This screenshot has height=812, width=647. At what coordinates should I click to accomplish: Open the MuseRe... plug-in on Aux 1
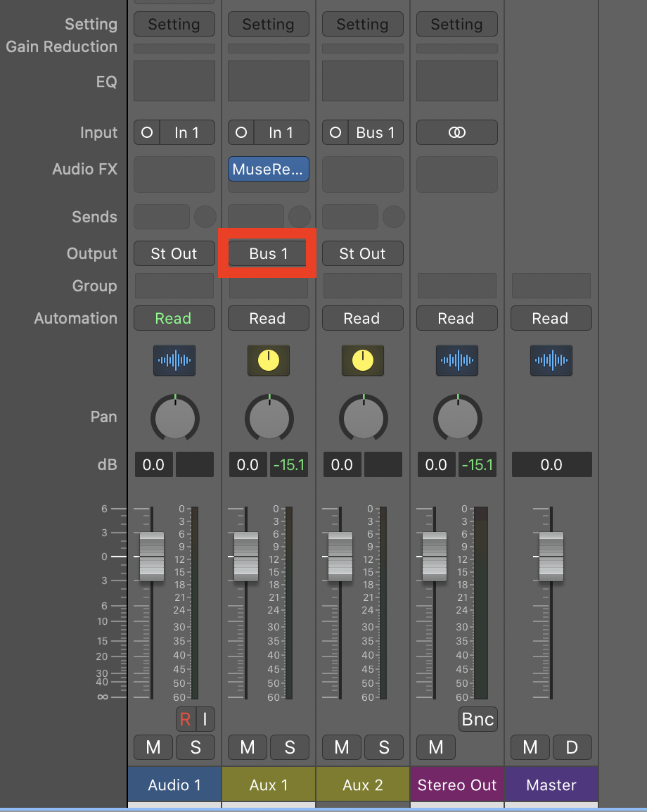[269, 169]
